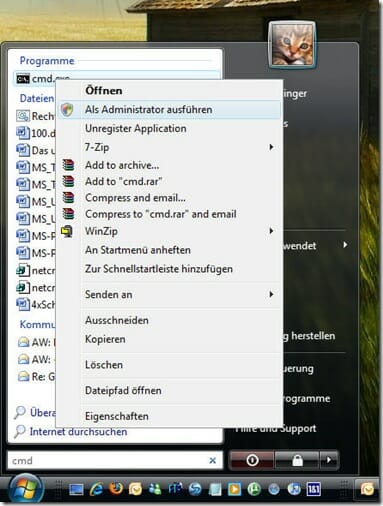Click the WinRAR icon beside Compress and email...
This screenshot has width=383, height=506.
point(68,198)
